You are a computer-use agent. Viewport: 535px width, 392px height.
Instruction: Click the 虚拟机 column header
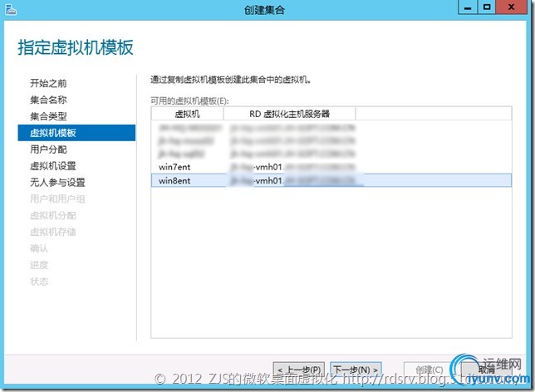click(187, 114)
